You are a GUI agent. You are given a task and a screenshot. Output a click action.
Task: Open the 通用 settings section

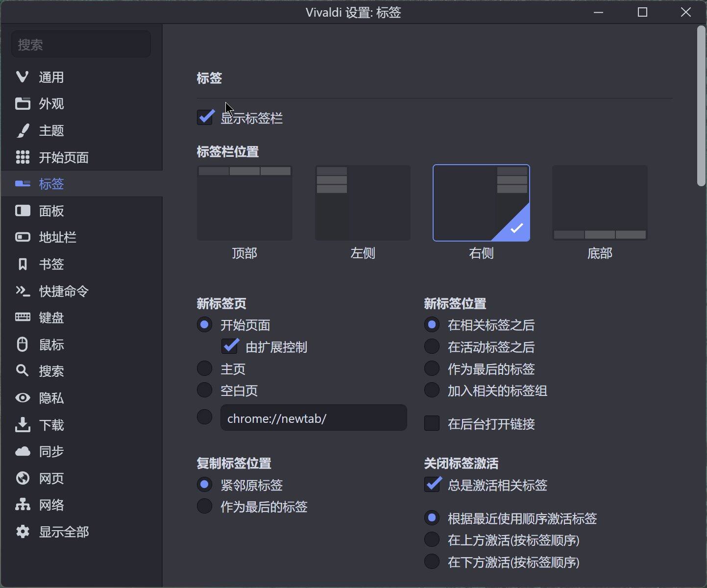(x=81, y=77)
